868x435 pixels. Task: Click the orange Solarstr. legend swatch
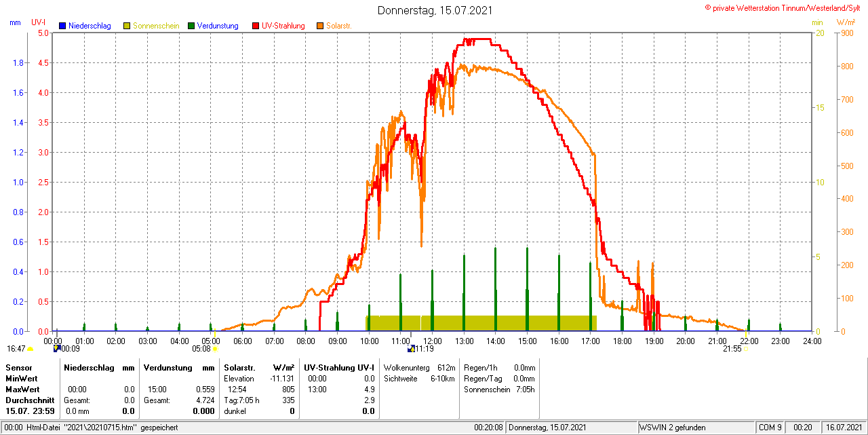coord(320,26)
